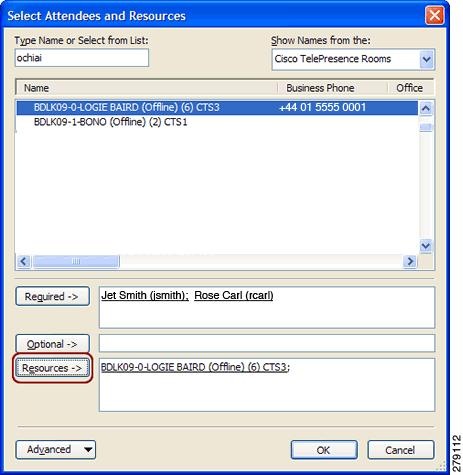Click the horizontal scroll right arrow

point(410,261)
